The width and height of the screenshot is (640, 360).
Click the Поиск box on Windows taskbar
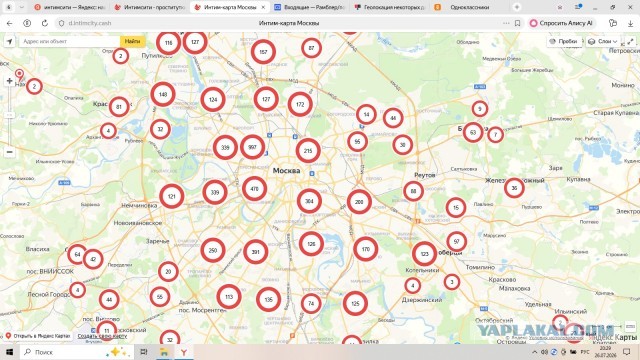coord(77,352)
